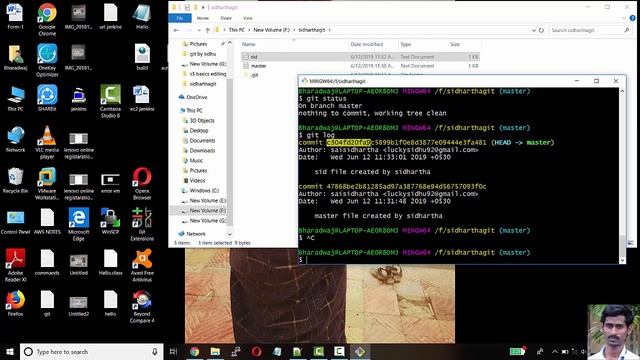Open address bar history dropdown in Explorer

coord(534,30)
